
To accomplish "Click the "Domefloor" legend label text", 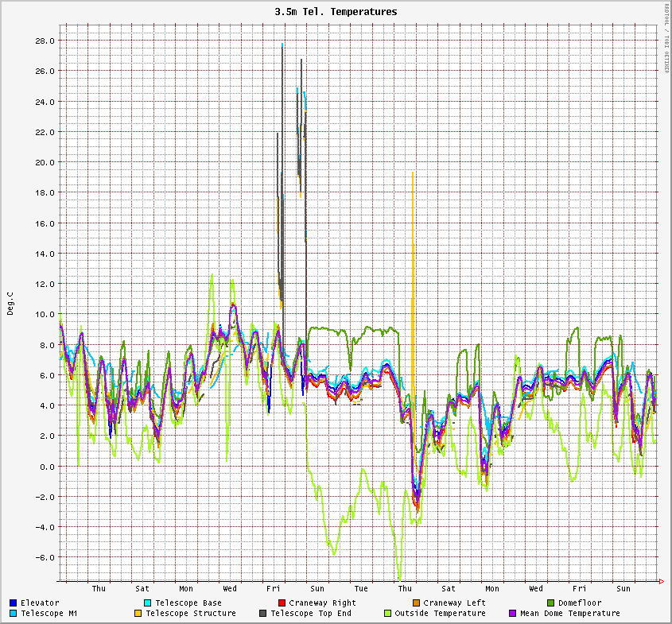I will tap(580, 603).
